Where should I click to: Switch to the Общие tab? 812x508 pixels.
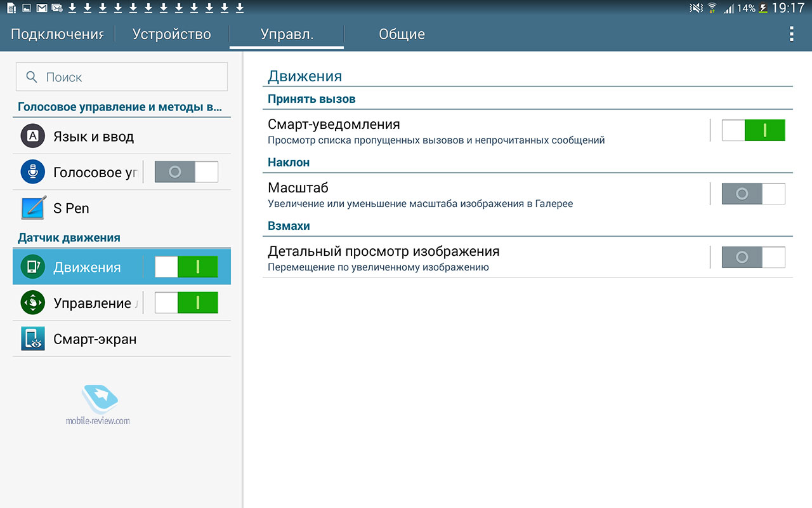click(x=402, y=34)
